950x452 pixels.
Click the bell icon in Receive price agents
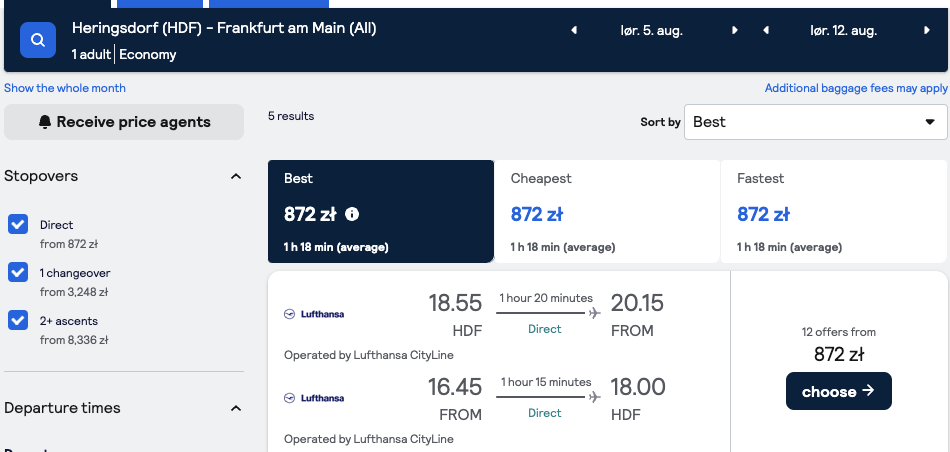45,122
